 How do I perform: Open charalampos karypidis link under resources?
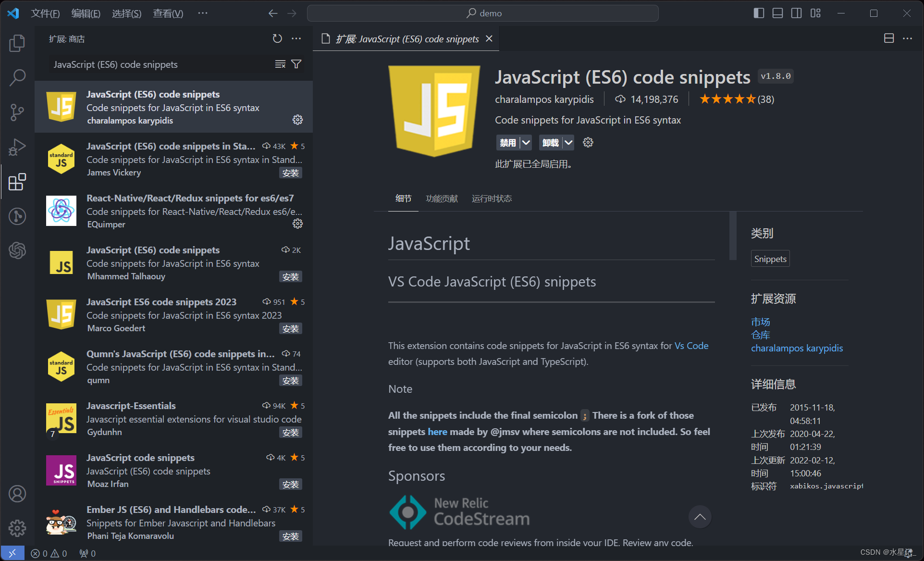(x=797, y=348)
